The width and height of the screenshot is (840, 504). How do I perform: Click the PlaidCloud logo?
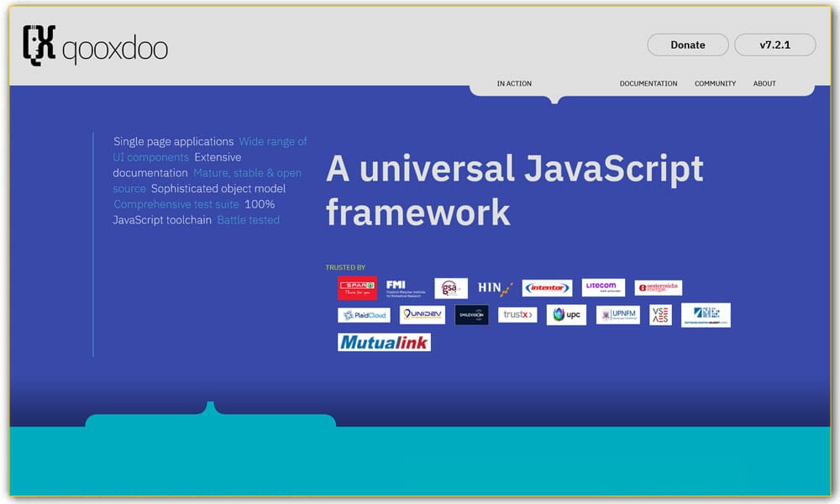(364, 314)
